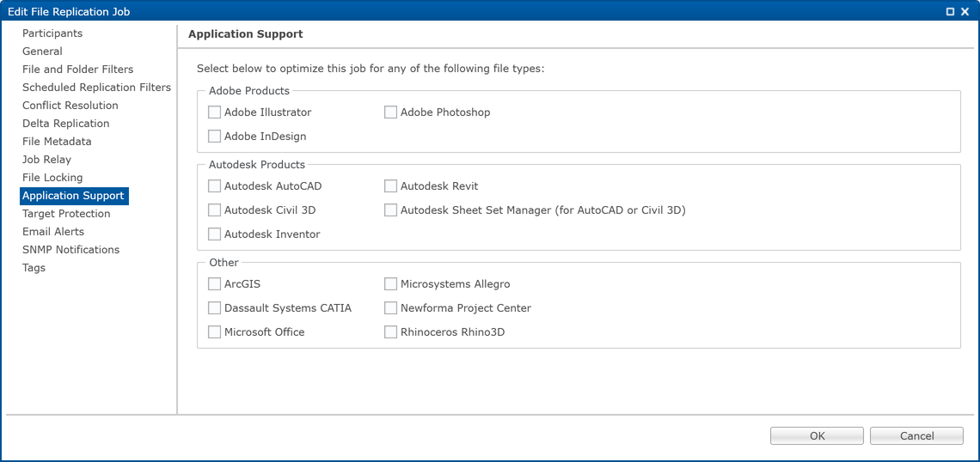Enable Autodesk AutoCAD optimization

click(x=214, y=186)
